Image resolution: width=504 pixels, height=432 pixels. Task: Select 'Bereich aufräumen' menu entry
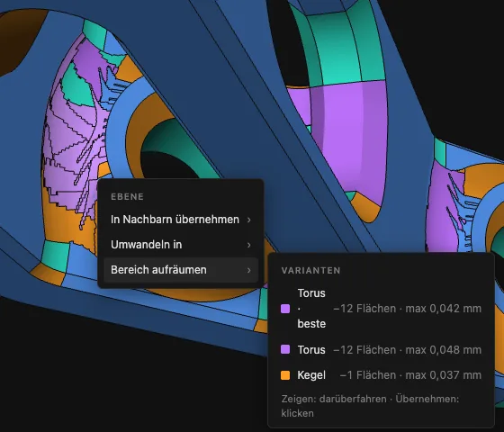(181, 270)
